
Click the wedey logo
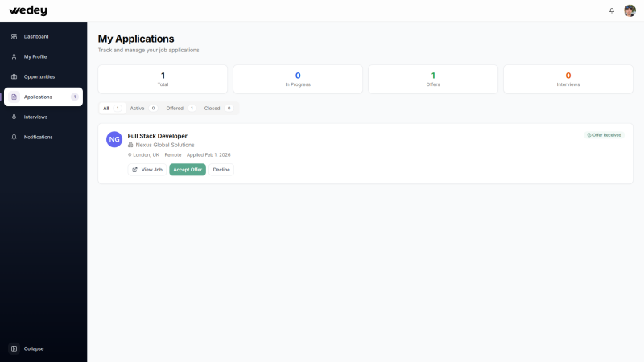tap(28, 10)
